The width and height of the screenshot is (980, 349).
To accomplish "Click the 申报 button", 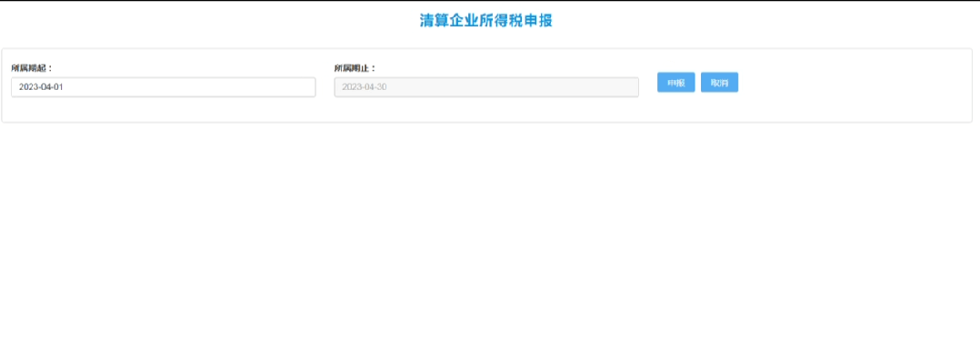I will click(x=675, y=83).
